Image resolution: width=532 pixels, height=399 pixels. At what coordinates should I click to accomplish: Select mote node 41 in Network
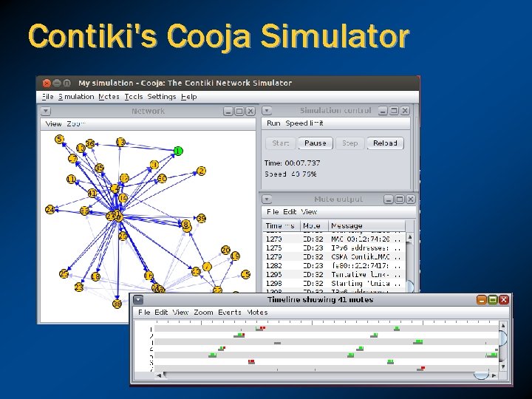[92, 193]
